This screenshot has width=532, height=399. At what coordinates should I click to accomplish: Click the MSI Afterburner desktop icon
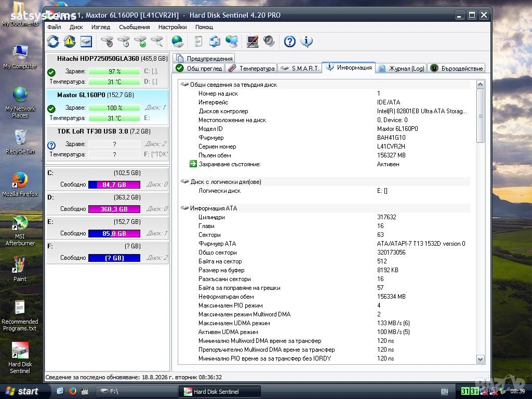click(20, 231)
